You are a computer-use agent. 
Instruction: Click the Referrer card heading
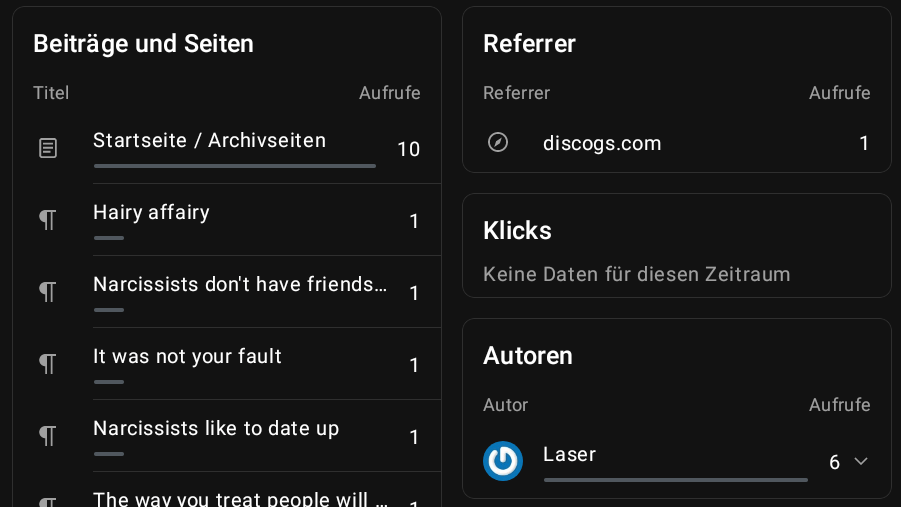529,43
